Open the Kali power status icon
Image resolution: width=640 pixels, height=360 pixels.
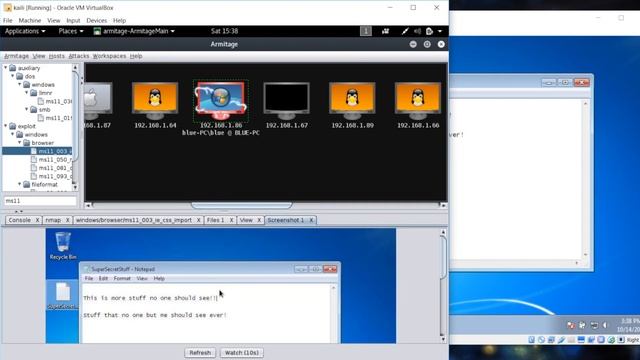pos(429,31)
